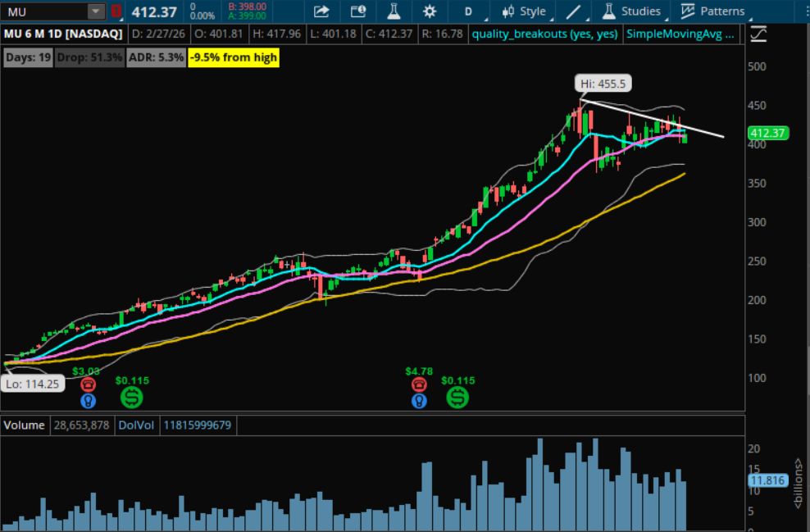810x532 pixels.
Task: Click the red earnings phone icon under $4.78
Action: pos(419,384)
